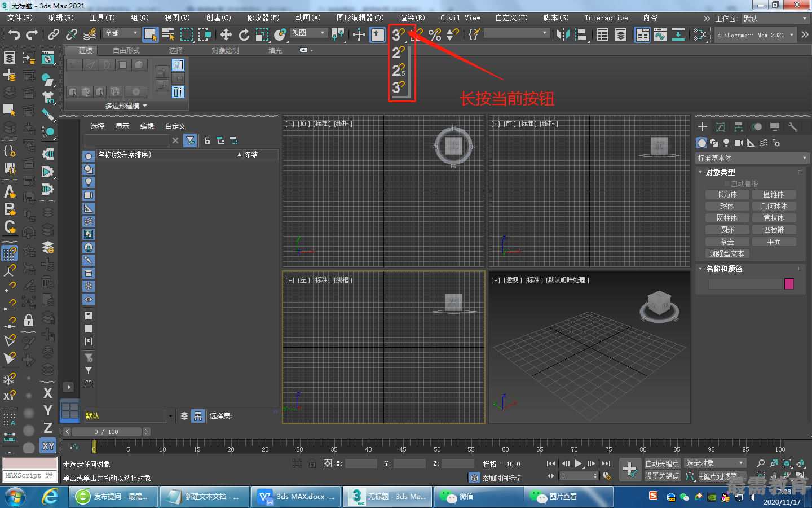Viewport: 812px width, 508px height.
Task: Click the Bind to Space Warp icon
Action: [90, 34]
